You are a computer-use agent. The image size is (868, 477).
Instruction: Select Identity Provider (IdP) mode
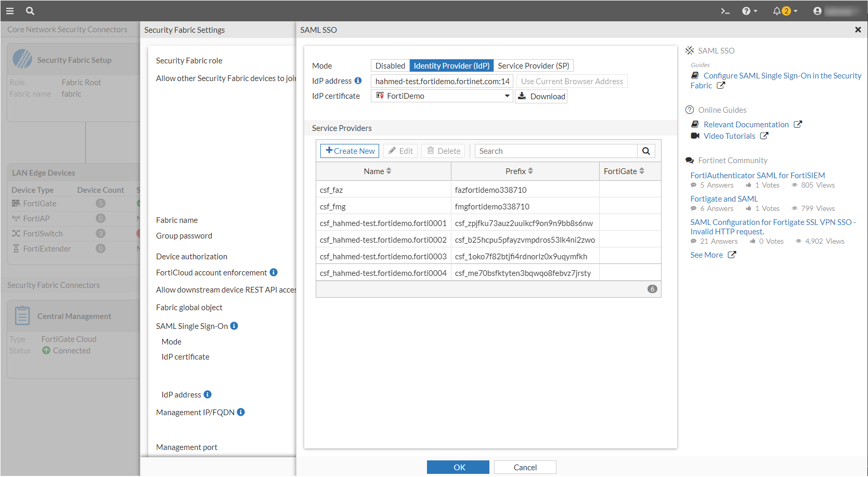(451, 65)
